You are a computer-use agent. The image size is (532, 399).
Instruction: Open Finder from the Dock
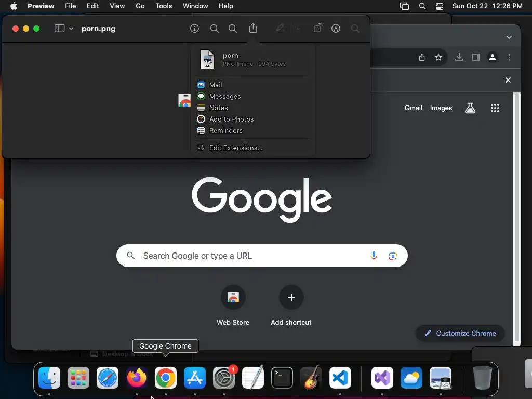49,378
